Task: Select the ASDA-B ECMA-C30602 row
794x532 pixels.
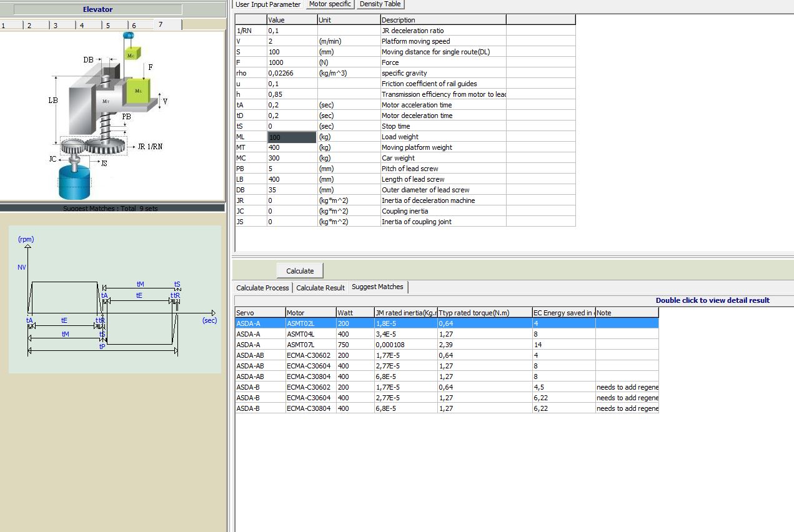Action: coord(447,387)
